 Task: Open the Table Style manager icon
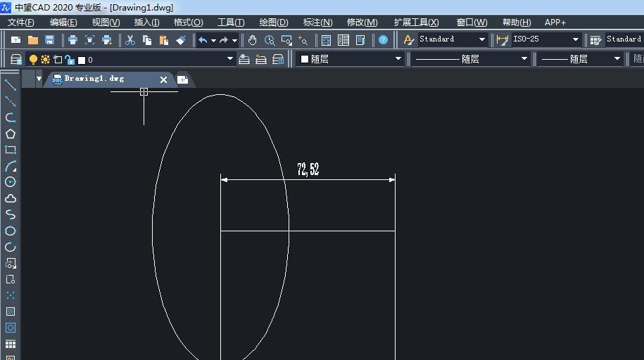pyautogui.click(x=595, y=40)
